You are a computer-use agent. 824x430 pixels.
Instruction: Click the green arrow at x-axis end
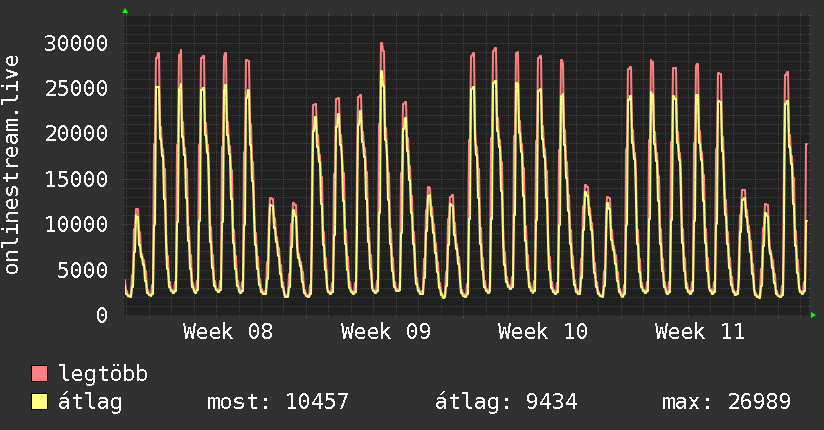coord(813,315)
